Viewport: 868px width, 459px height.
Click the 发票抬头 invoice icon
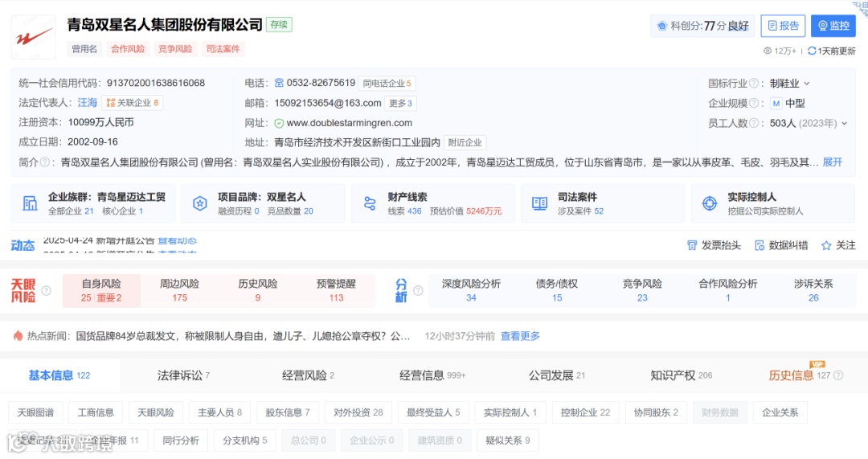point(692,245)
